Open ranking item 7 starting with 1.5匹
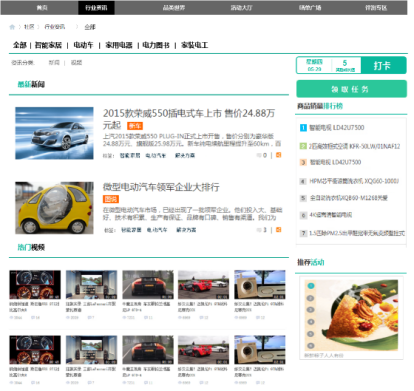 tap(357, 233)
